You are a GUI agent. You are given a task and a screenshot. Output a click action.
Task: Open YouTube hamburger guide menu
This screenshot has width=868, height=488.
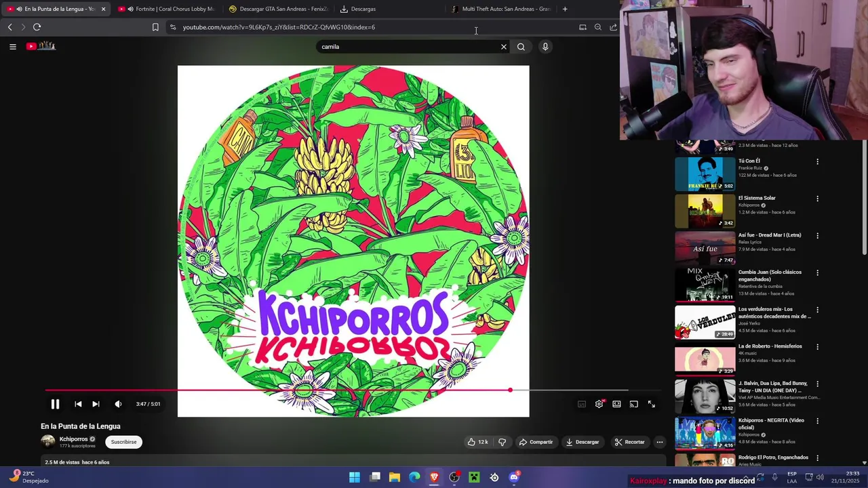[12, 47]
